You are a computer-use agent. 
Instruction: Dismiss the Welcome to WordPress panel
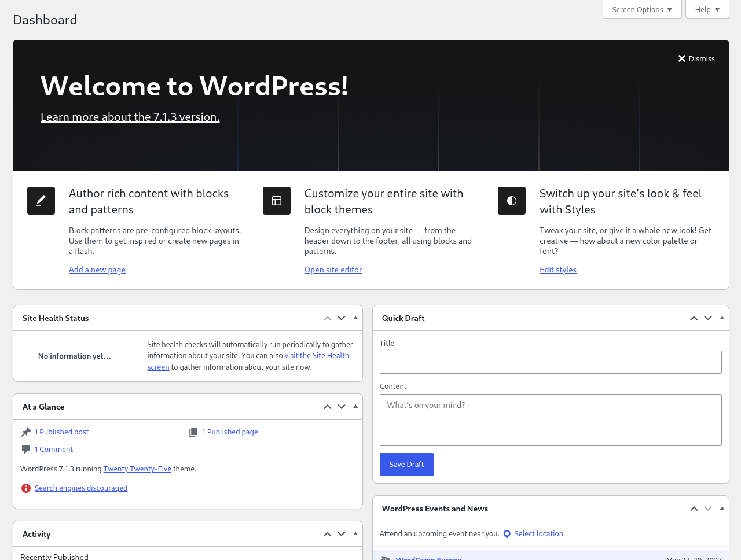point(696,58)
